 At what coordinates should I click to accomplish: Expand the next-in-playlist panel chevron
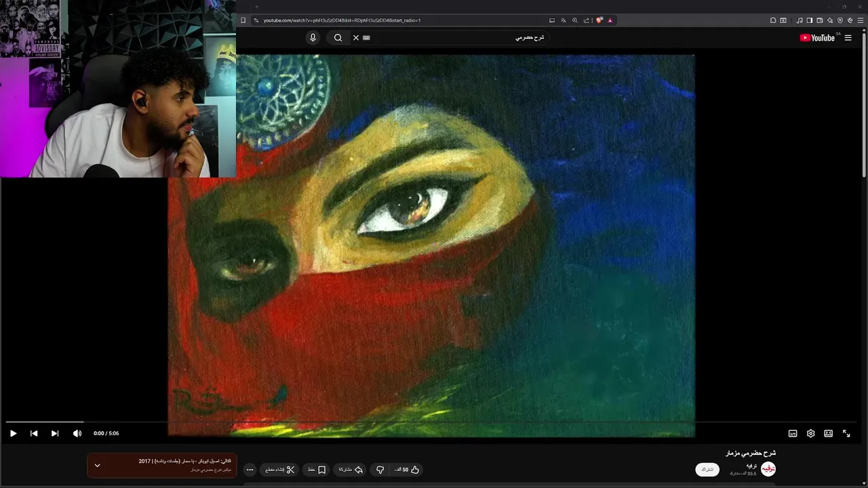[x=97, y=466]
